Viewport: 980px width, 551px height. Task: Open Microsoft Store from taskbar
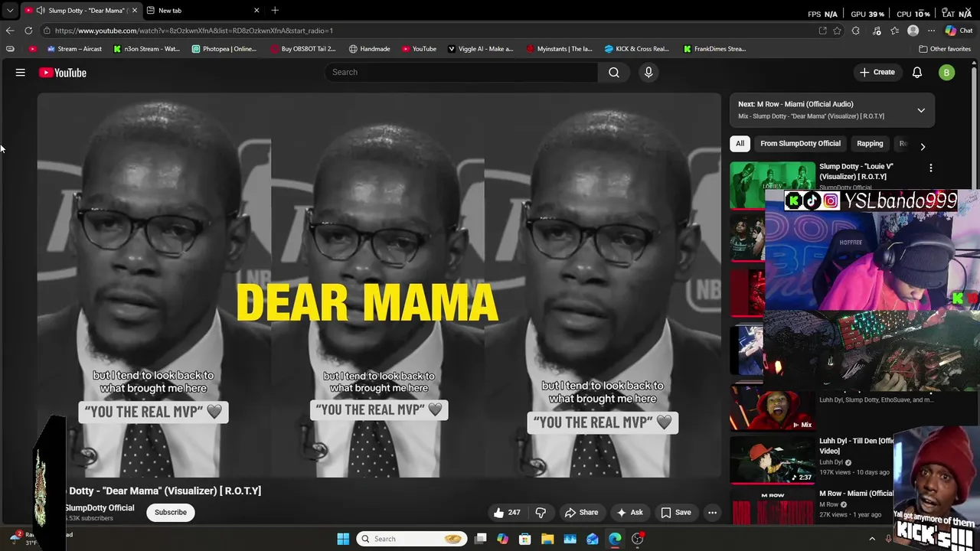pos(525,539)
